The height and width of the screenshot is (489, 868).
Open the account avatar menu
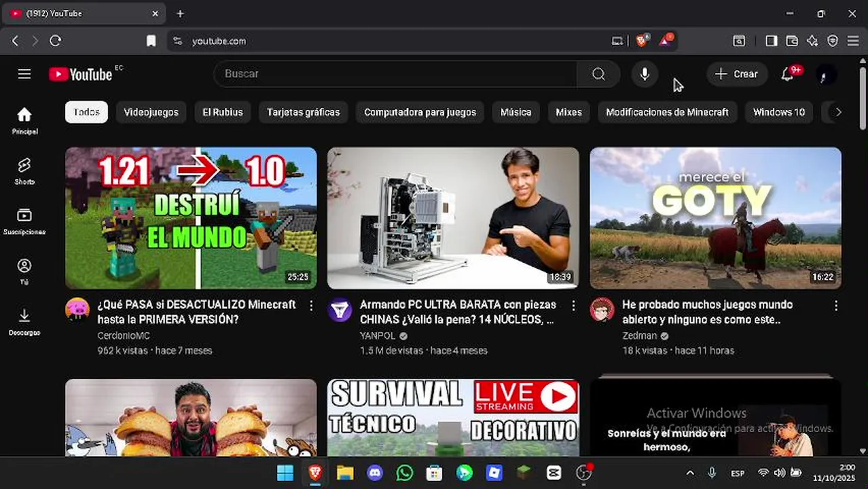[x=825, y=74]
